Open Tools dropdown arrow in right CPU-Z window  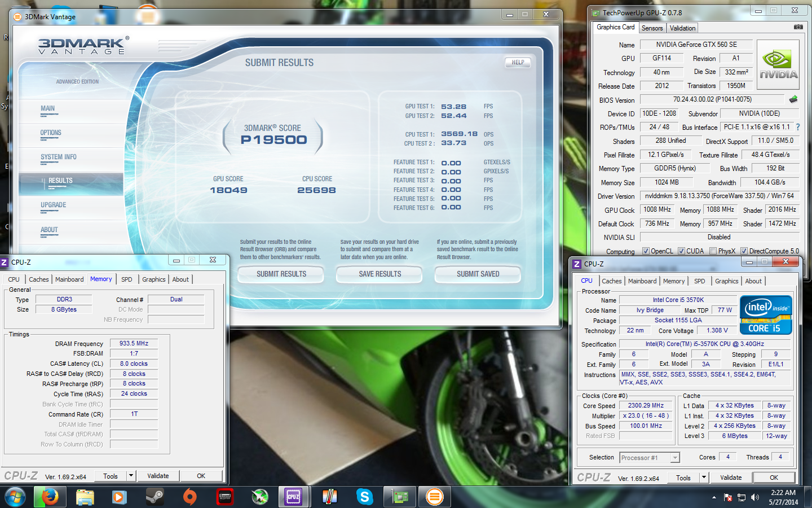tap(704, 478)
